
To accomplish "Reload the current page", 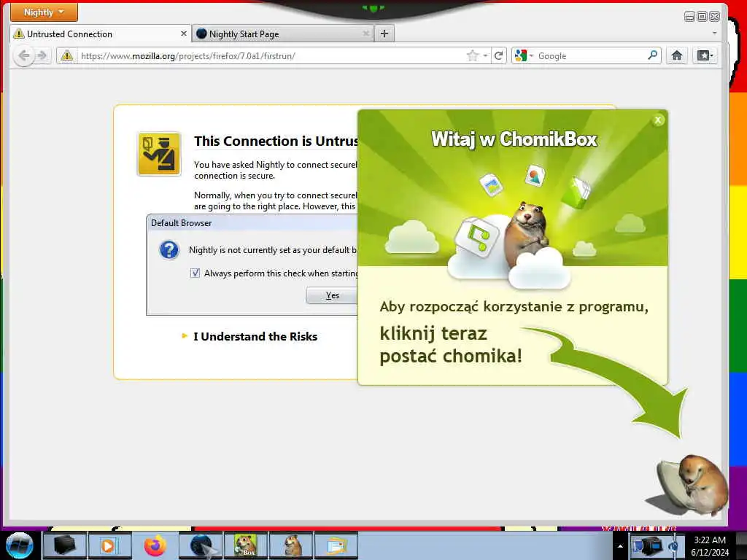I will 498,55.
